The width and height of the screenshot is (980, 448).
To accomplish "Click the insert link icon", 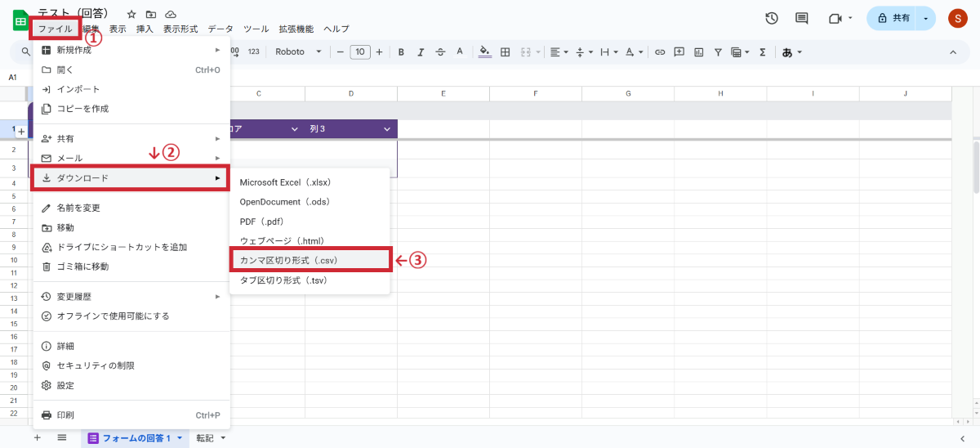I will 659,52.
